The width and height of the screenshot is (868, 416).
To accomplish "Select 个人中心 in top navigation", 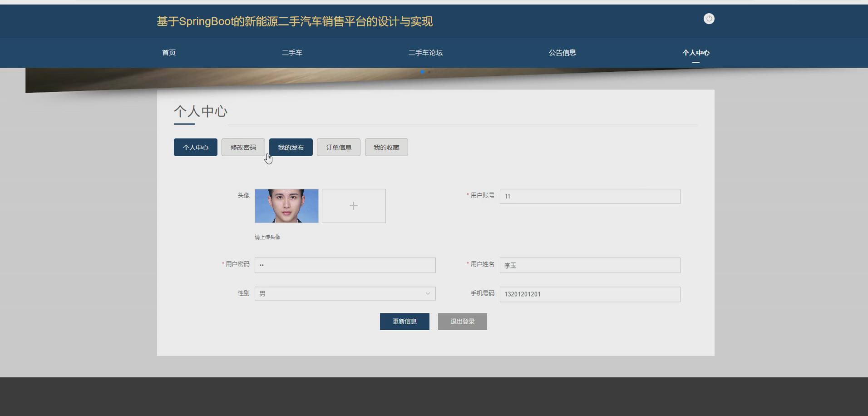I will 695,53.
